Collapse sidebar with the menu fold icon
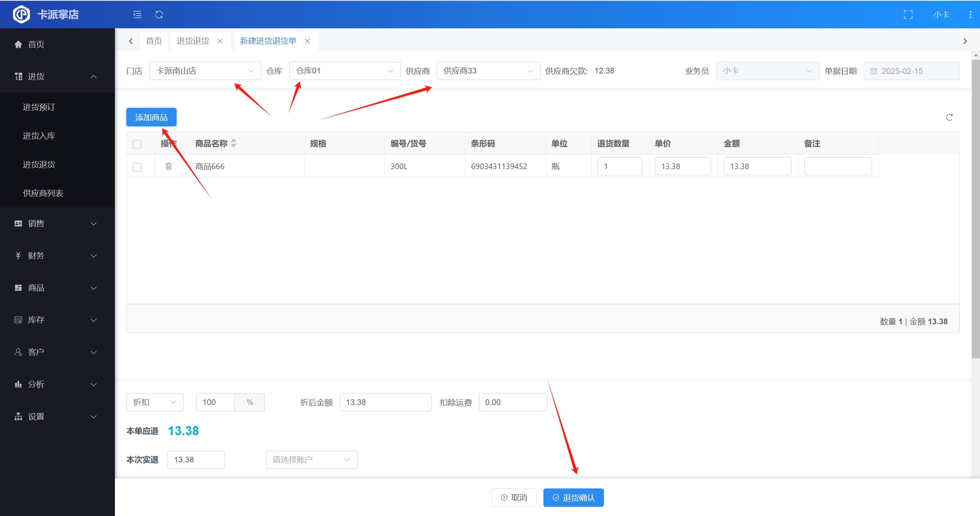The width and height of the screenshot is (980, 516). (137, 15)
